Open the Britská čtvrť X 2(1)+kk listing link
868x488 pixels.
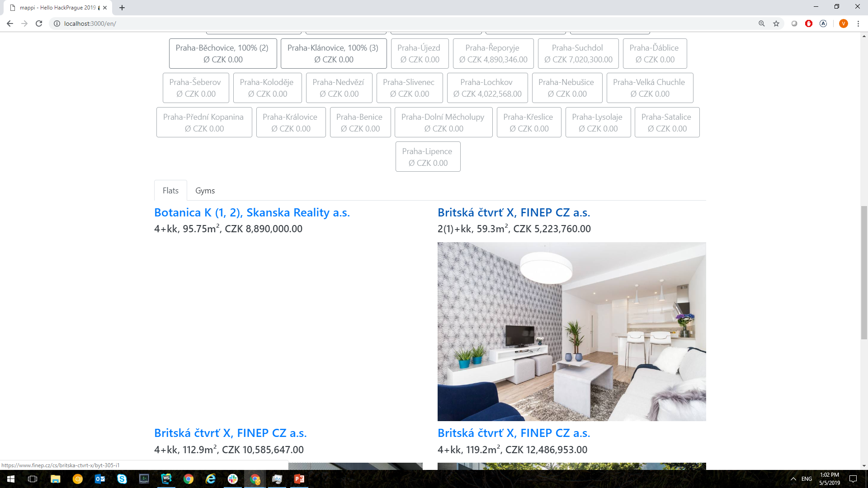point(514,212)
